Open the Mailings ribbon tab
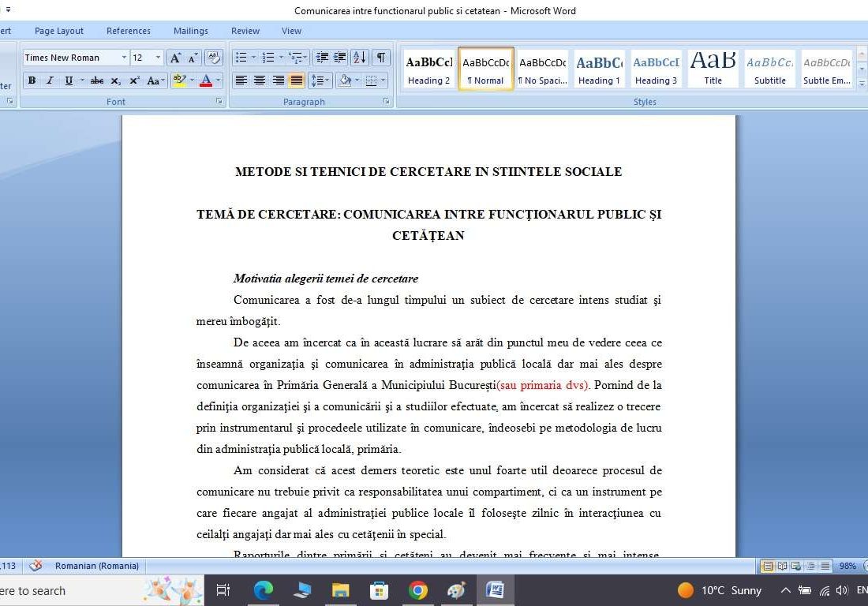 [x=190, y=31]
